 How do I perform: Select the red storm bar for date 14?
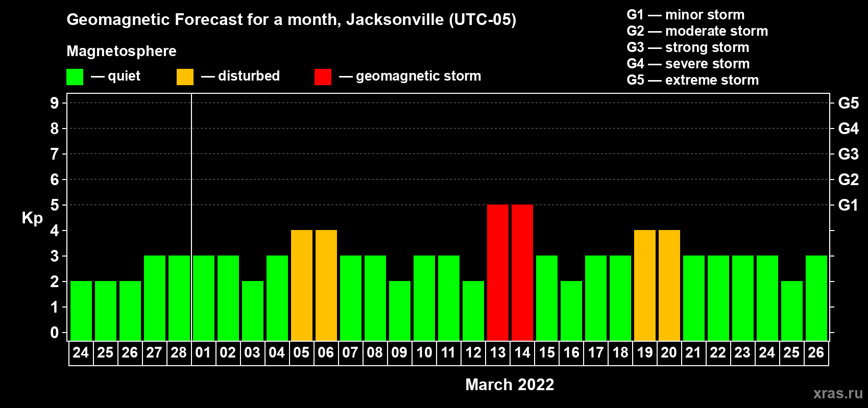522,272
